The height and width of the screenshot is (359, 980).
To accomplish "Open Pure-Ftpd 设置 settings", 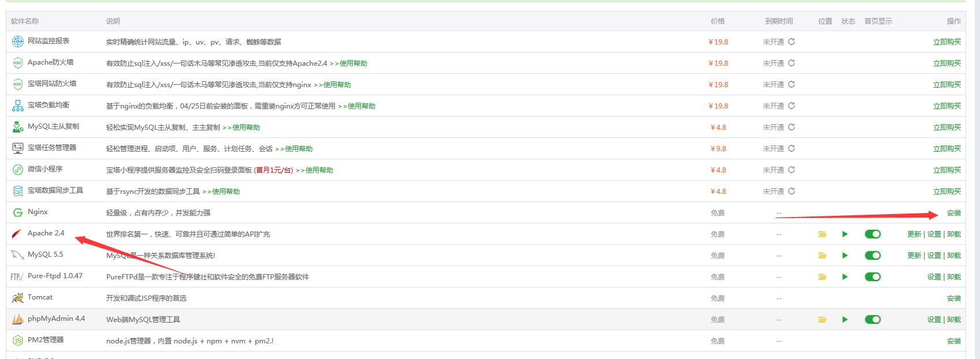I will coord(934,277).
